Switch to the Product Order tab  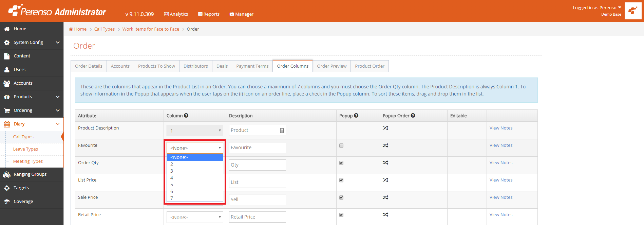point(370,66)
